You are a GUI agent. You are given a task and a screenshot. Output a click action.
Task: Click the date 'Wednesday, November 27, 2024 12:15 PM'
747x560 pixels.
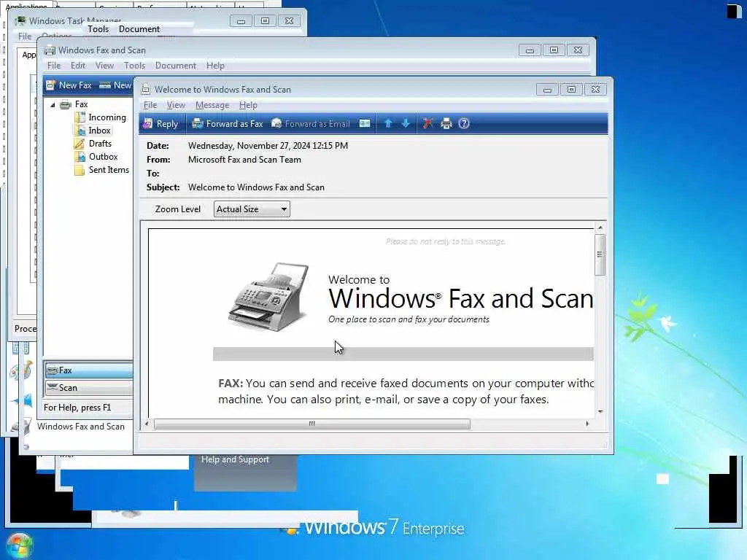click(268, 146)
